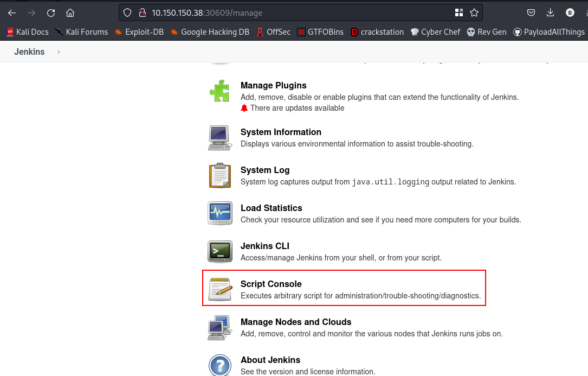The width and height of the screenshot is (588, 376).
Task: Open the System Information link
Action: pyautogui.click(x=281, y=132)
